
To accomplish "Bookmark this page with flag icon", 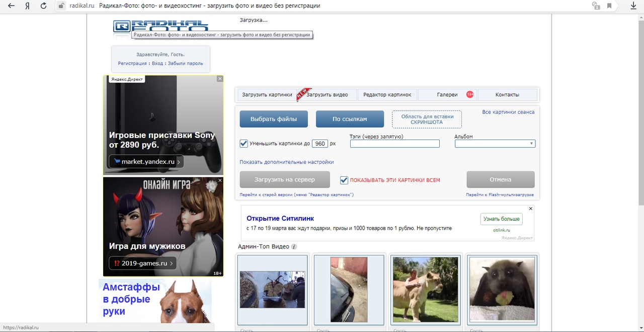I will tap(609, 6).
